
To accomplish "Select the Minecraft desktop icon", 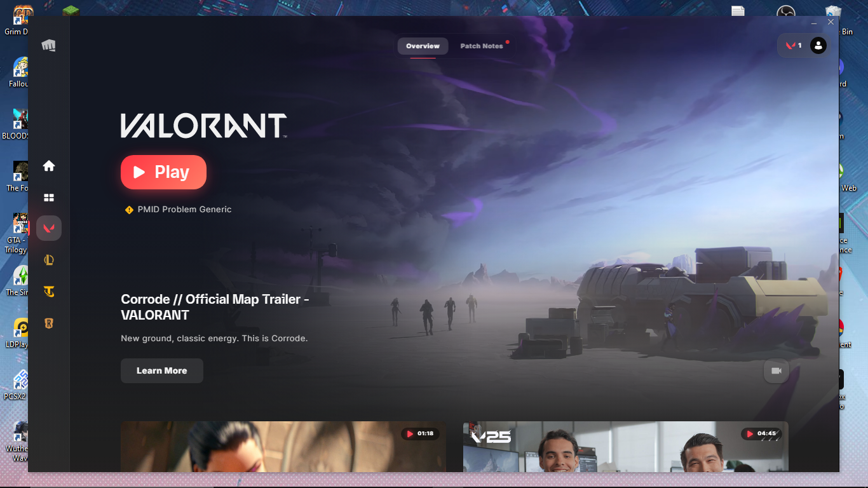I will [x=71, y=11].
